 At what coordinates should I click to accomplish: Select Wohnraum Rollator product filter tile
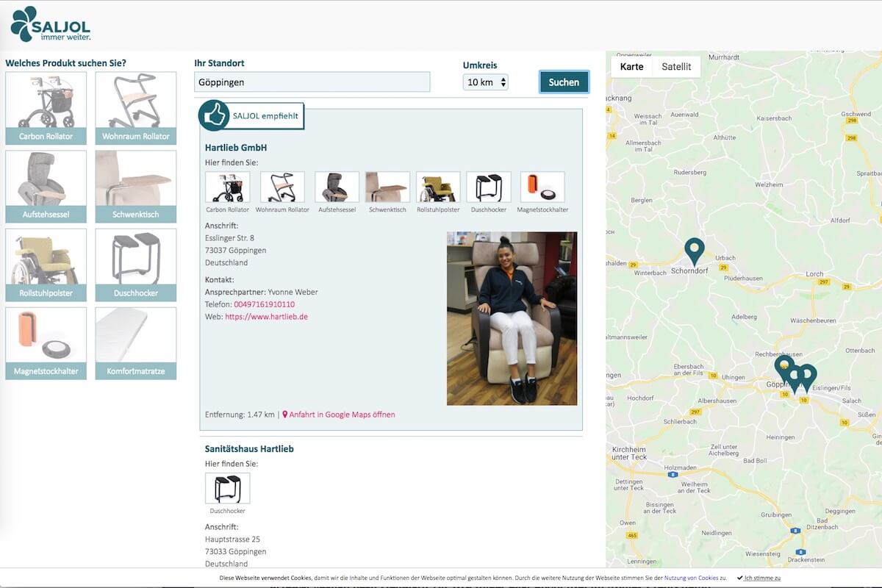(136, 108)
